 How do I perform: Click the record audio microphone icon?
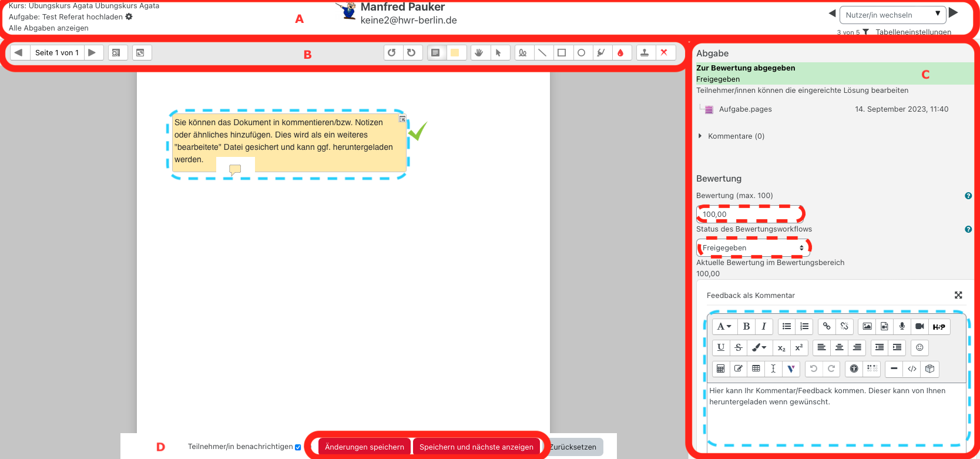pyautogui.click(x=902, y=326)
